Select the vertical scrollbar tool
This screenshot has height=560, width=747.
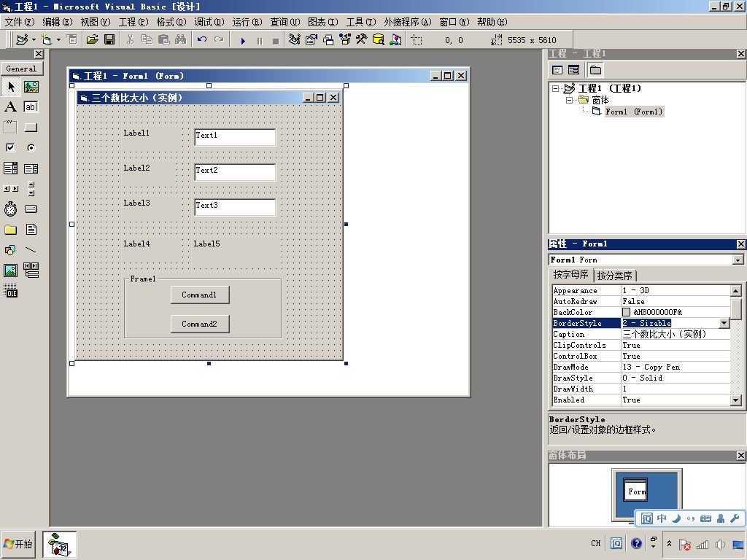click(x=31, y=189)
